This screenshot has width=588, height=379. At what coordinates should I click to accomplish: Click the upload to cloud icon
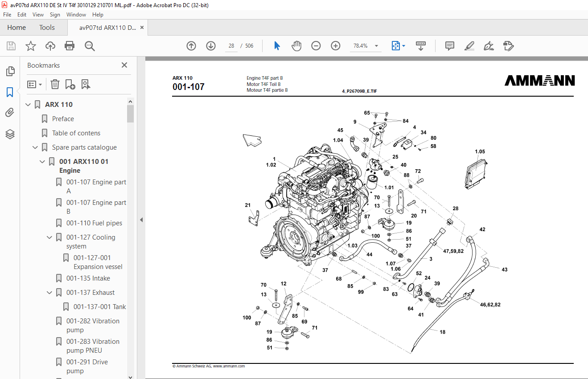pyautogui.click(x=50, y=46)
